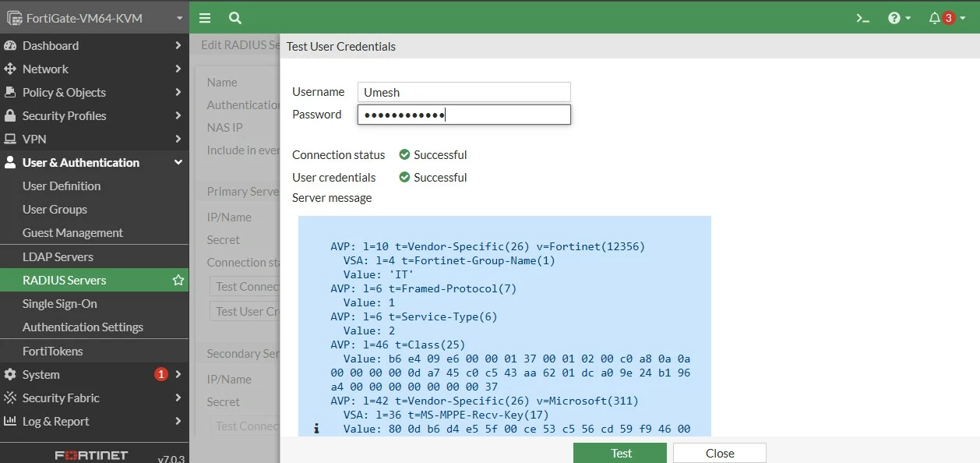The height and width of the screenshot is (463, 980).
Task: Click the Value 'IT' line
Action: 379,274
